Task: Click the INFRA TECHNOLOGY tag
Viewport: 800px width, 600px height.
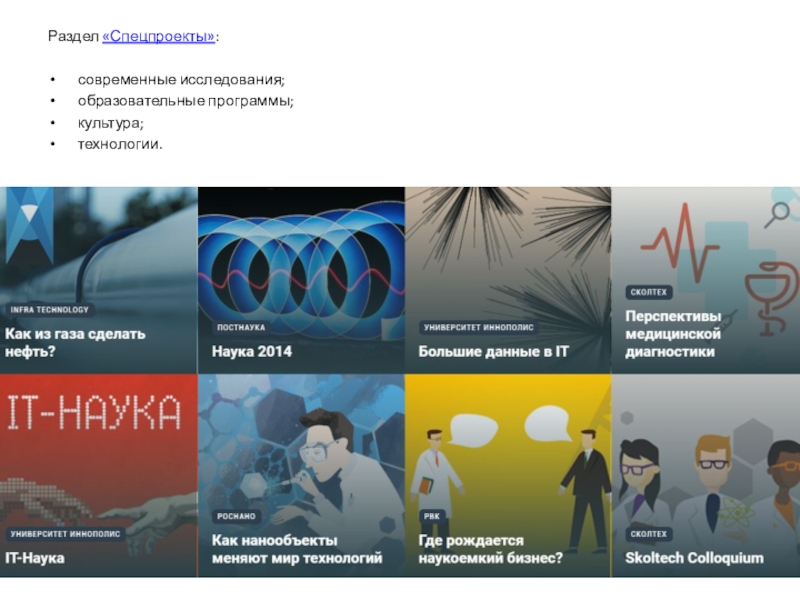Action: point(49,310)
